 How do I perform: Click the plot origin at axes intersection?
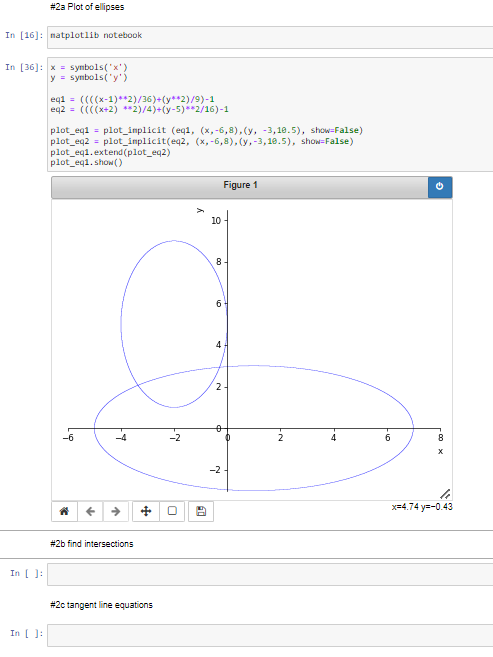pos(227,429)
